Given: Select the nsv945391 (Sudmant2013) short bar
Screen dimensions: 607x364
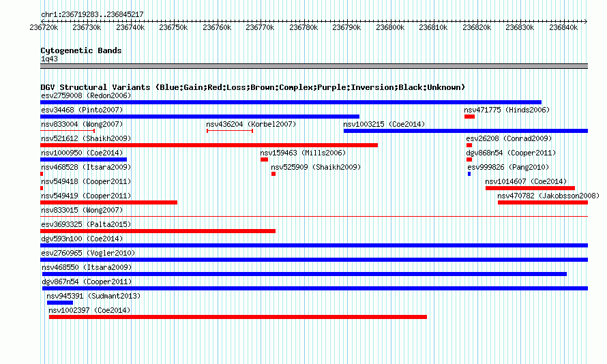Looking at the screenshot, I should 60,303.
